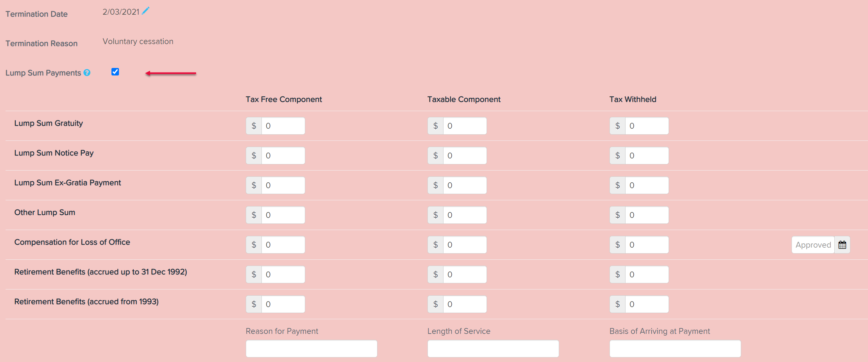Click the Lump Sum Gratuity Taxable Component field
Image resolution: width=868 pixels, height=362 pixels.
(465, 126)
